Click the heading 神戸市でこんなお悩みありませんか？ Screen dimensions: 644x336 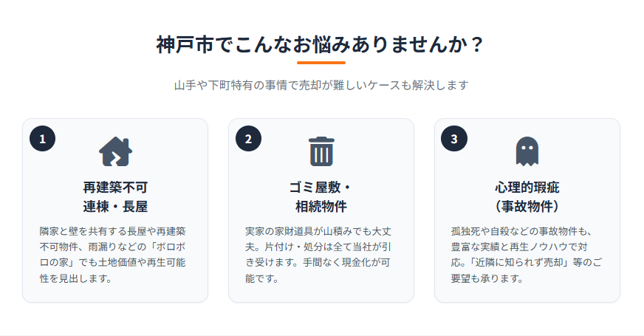coord(321,44)
